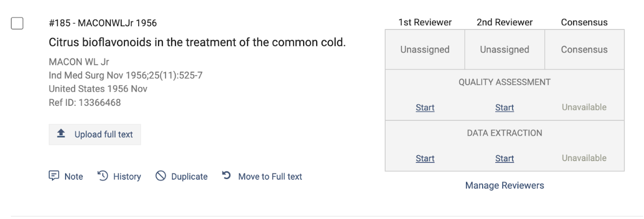View the study History clock icon
Screen dimensions: 644x219
102,176
